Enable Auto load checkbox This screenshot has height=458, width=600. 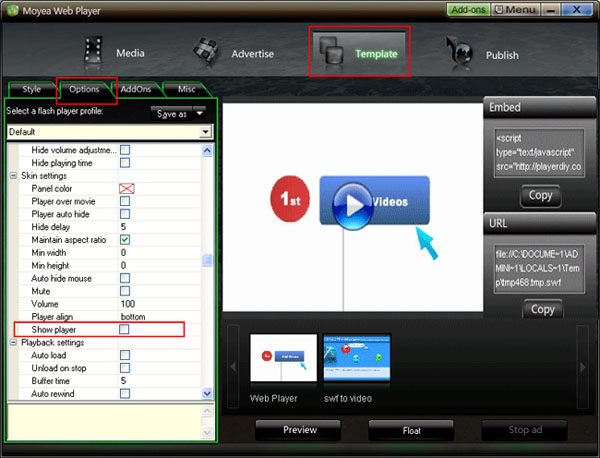pyautogui.click(x=125, y=355)
